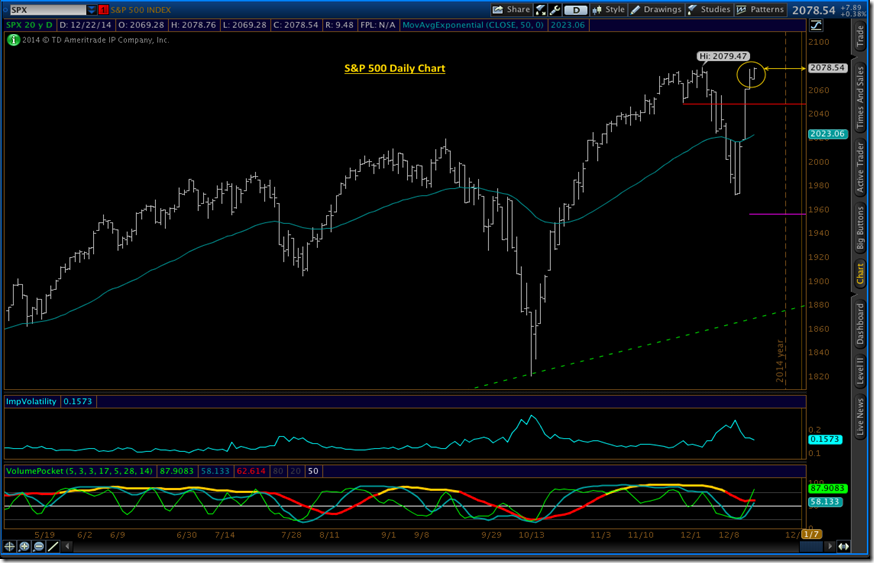
Task: Open the Times And Sales side tab
Action: [x=860, y=98]
